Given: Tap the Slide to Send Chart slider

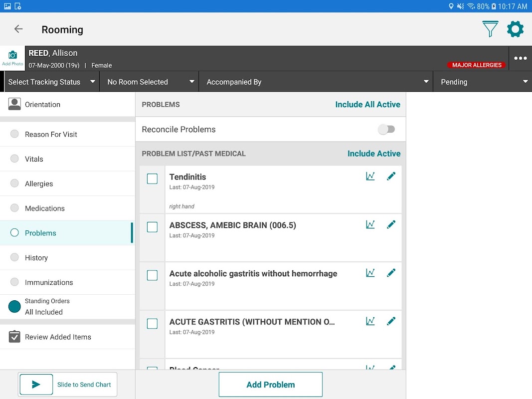Looking at the screenshot, I should [x=36, y=385].
